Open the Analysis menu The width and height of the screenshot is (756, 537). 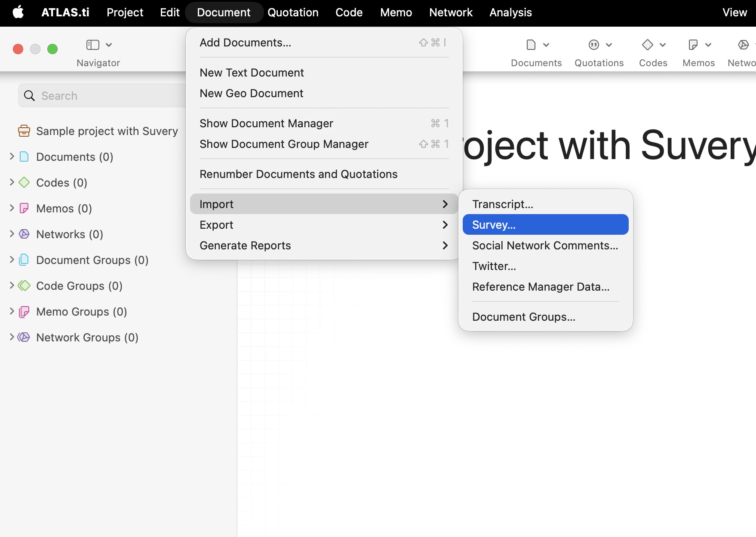(x=510, y=12)
